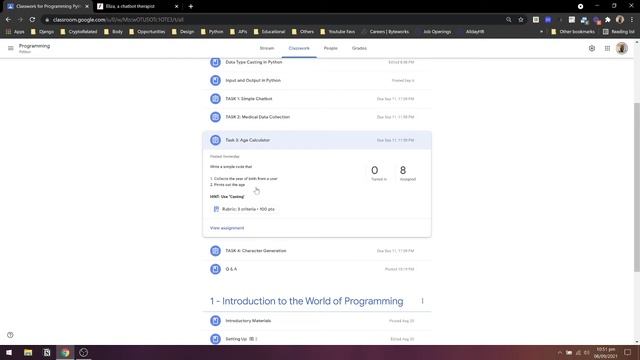
Task: Open the help question mark icon
Action: pos(10,335)
